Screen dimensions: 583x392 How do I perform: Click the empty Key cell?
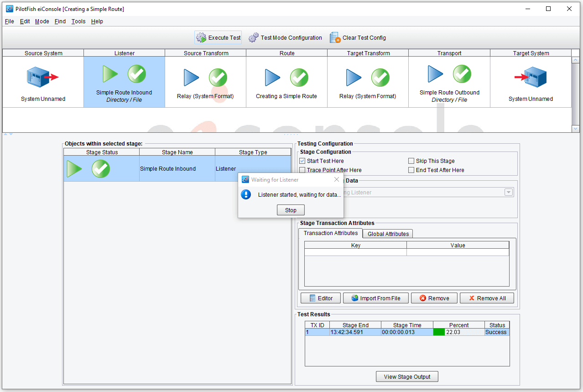click(x=356, y=252)
